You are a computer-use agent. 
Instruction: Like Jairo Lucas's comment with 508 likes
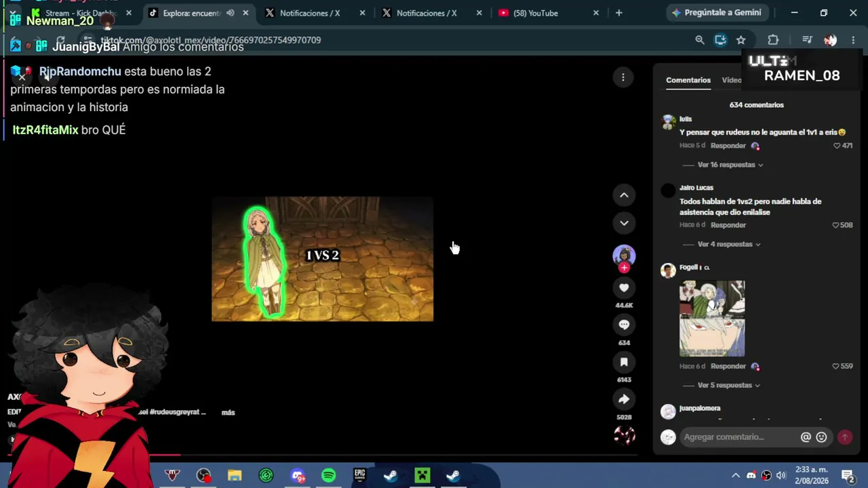(835, 225)
